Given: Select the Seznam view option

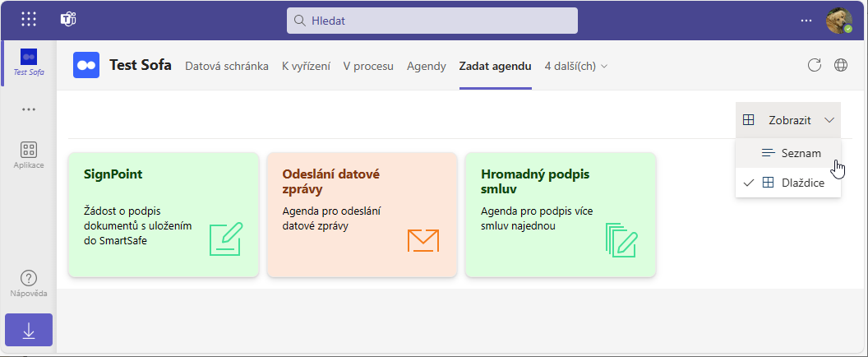Looking at the screenshot, I should [790, 153].
